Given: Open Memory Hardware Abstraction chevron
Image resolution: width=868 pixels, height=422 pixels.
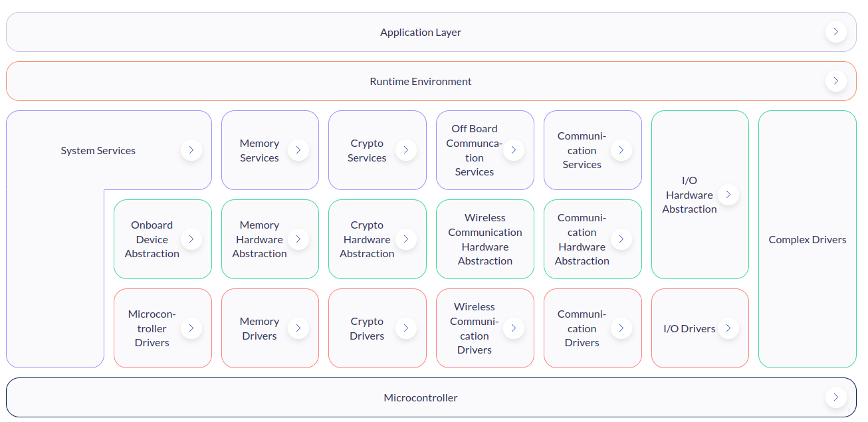Looking at the screenshot, I should click(298, 239).
